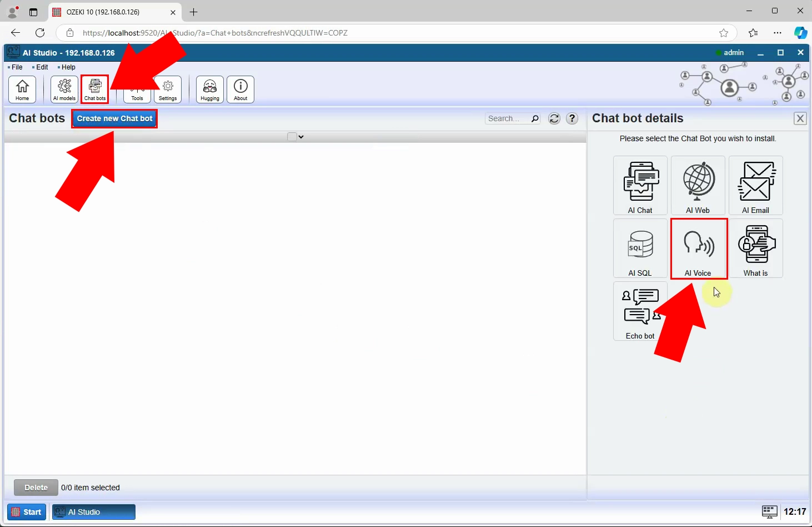Image resolution: width=812 pixels, height=527 pixels.
Task: Open browser settings and more menu
Action: pos(778,33)
